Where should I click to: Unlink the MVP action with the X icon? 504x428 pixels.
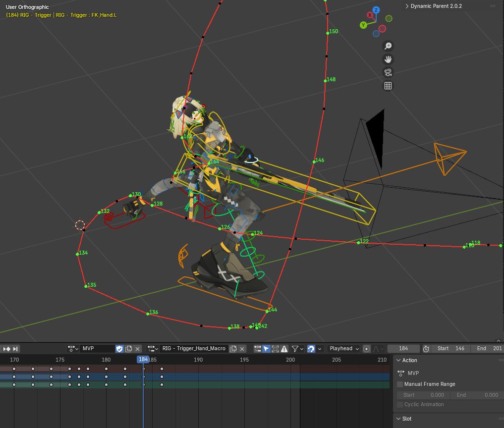138,349
